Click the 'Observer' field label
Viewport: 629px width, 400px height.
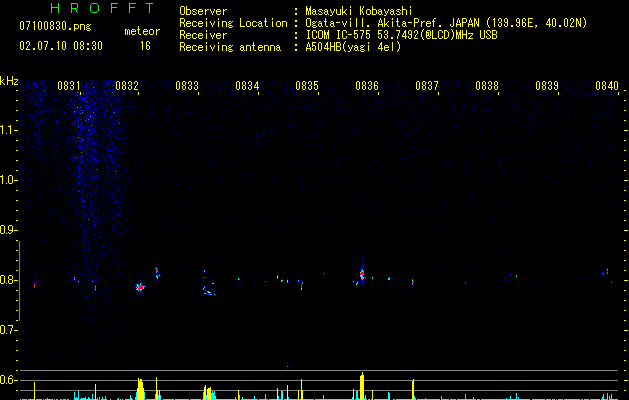point(203,11)
